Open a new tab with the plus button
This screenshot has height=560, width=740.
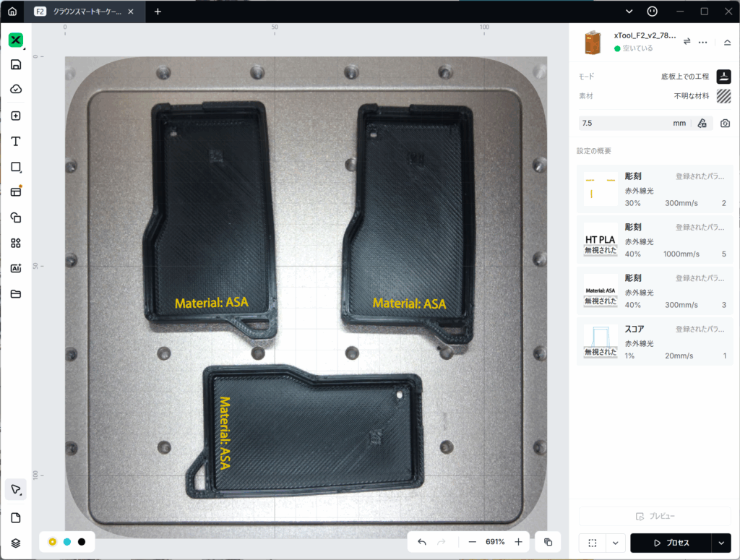(158, 12)
